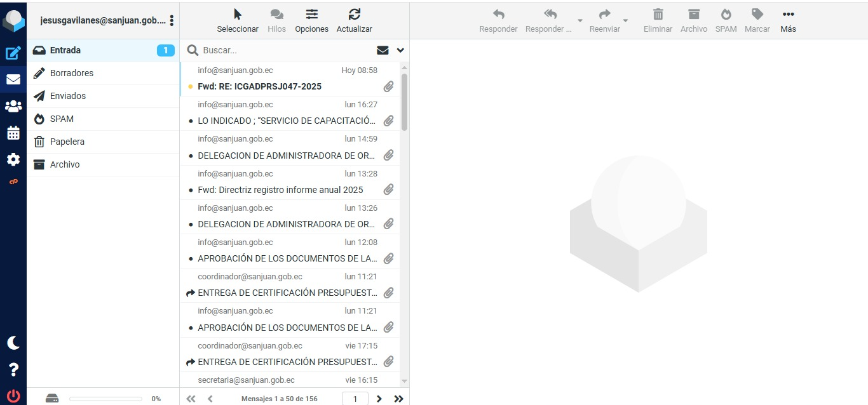Toggle dark mode with moon icon
The image size is (868, 405).
[x=13, y=343]
